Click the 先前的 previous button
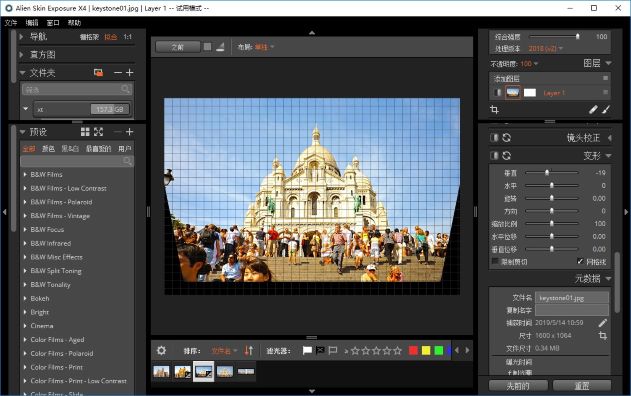 pos(518,386)
